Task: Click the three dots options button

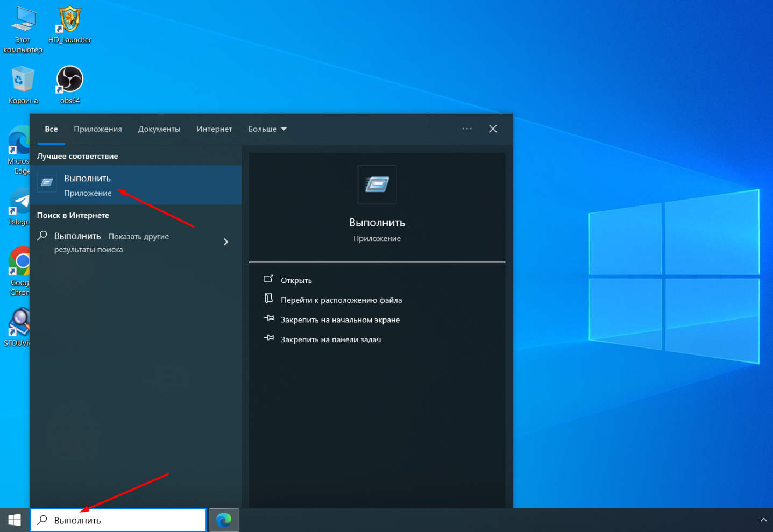Action: 467,129
